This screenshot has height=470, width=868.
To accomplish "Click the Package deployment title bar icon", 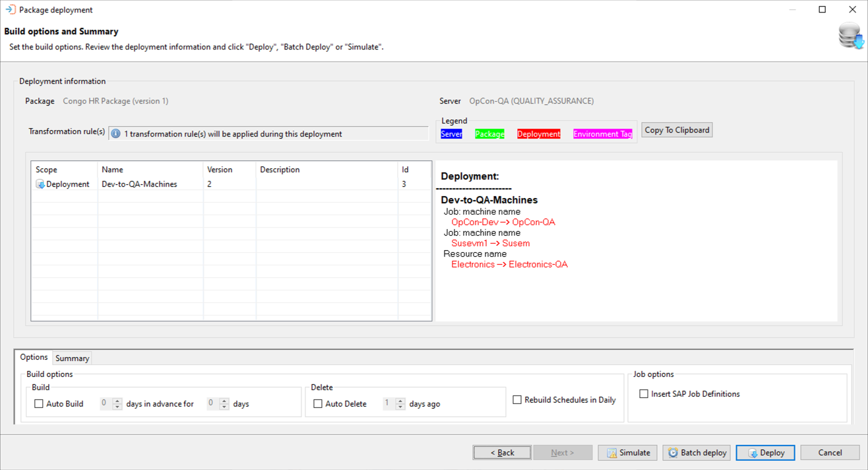I will tap(10, 10).
